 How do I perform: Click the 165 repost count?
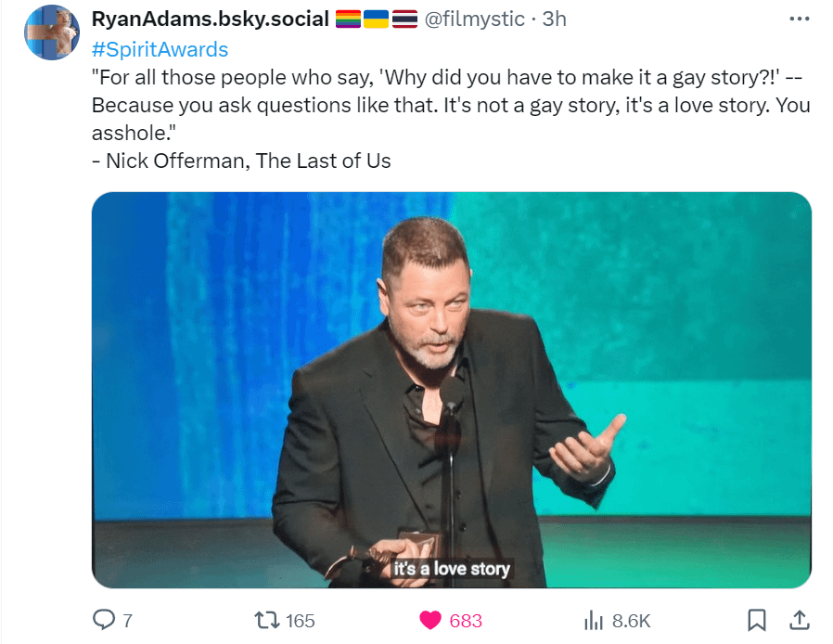pos(301,621)
